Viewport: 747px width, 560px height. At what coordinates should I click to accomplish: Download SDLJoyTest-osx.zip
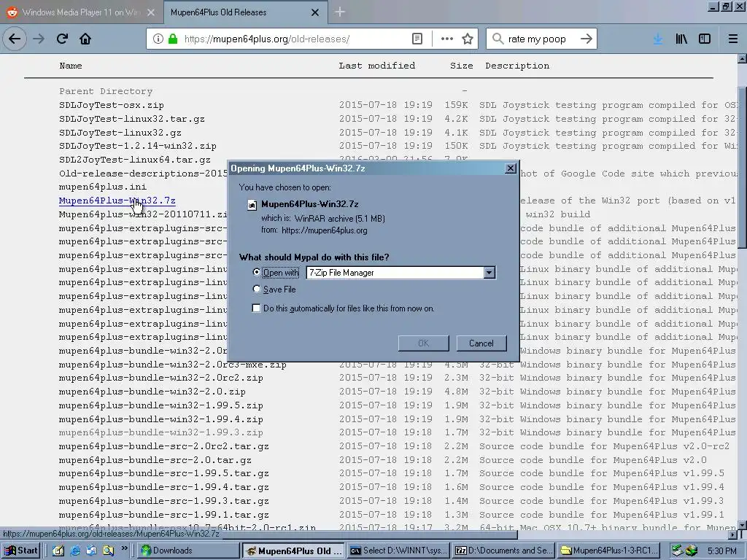tap(112, 105)
